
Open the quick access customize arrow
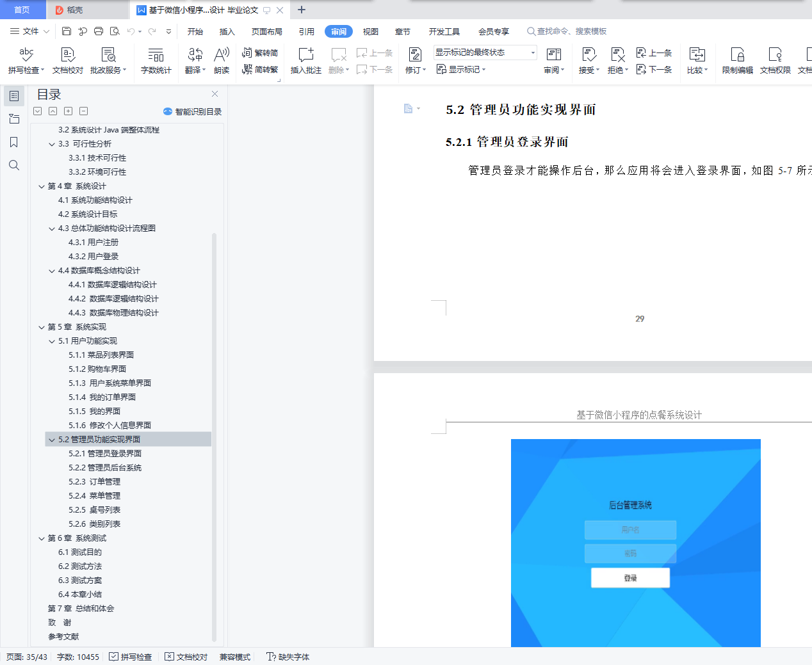click(x=168, y=31)
